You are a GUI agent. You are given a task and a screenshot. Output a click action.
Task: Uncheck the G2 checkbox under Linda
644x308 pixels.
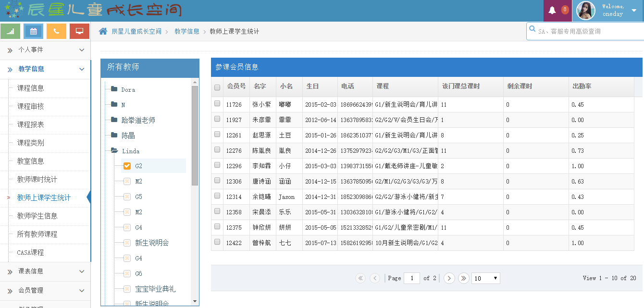pyautogui.click(x=128, y=166)
